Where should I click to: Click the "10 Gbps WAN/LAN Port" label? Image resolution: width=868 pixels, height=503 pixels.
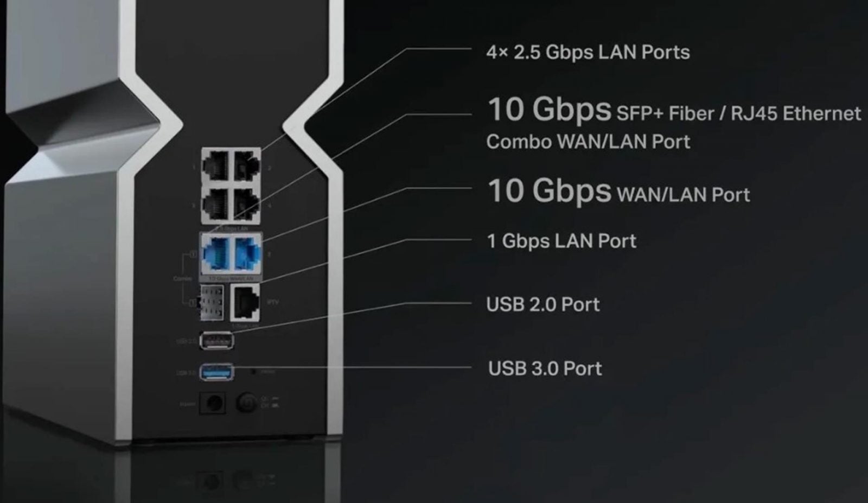pos(619,192)
